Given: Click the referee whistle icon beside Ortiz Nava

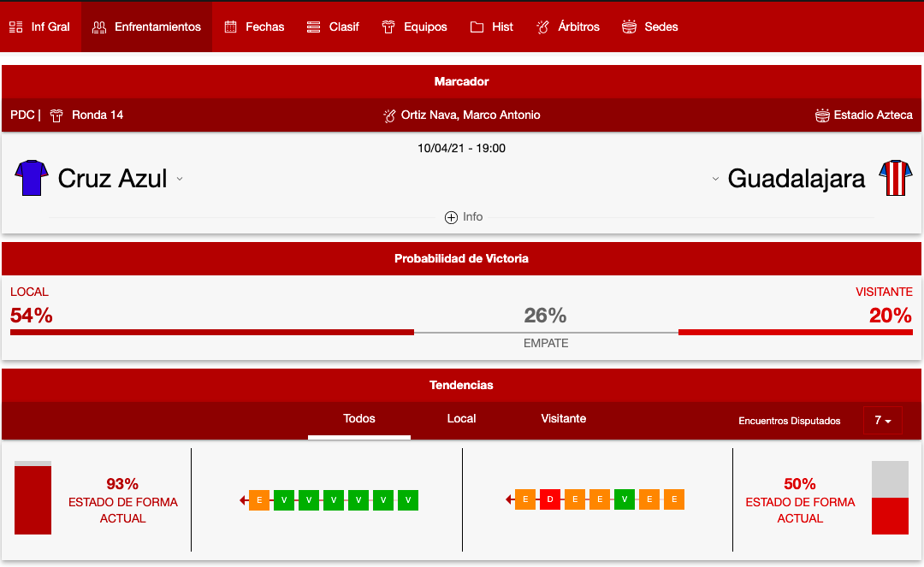Looking at the screenshot, I should pyautogui.click(x=389, y=115).
